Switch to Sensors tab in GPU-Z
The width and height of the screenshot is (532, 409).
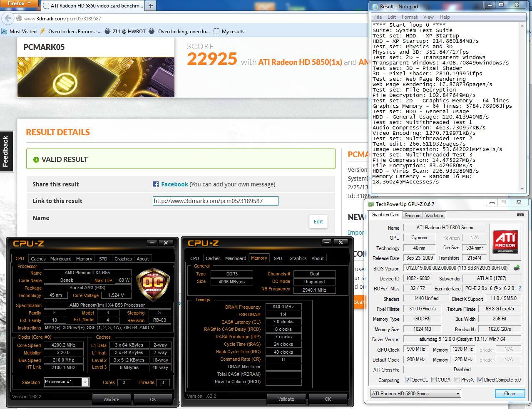[x=412, y=215]
